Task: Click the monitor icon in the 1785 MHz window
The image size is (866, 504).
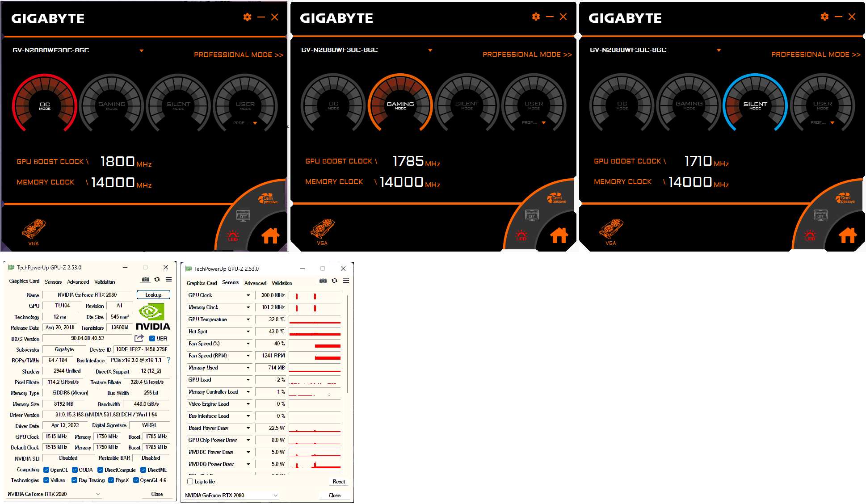Action: pos(532,215)
